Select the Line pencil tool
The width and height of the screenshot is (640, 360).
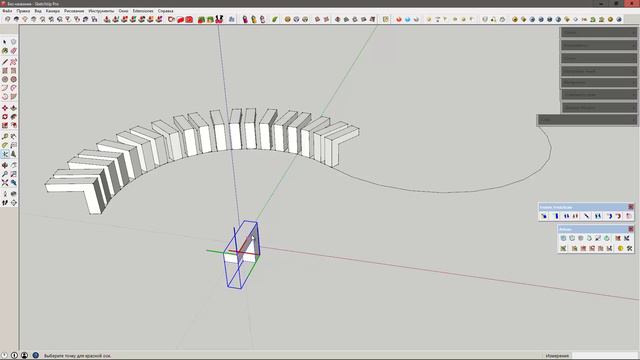click(x=5, y=62)
